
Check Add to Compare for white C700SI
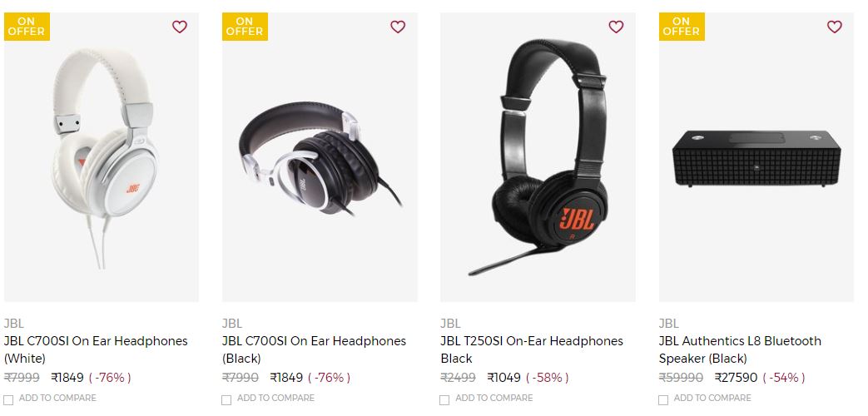(x=8, y=399)
